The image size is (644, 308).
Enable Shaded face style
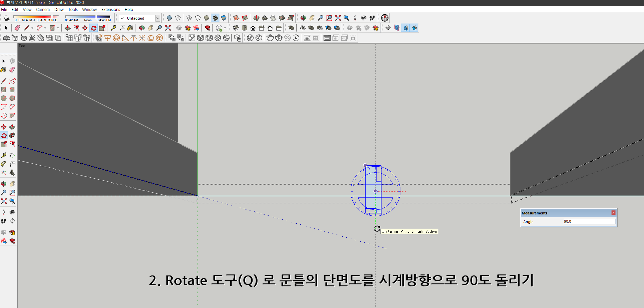click(206, 18)
